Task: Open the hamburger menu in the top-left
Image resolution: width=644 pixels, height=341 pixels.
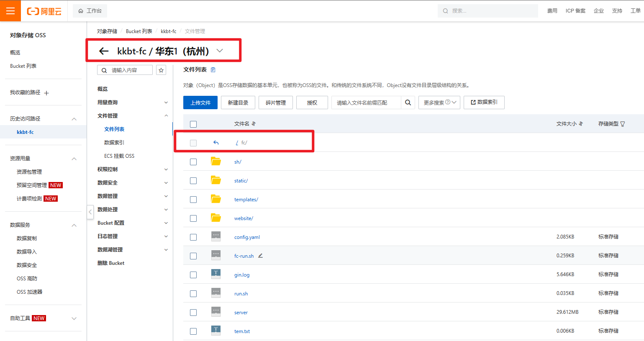Action: (x=10, y=11)
